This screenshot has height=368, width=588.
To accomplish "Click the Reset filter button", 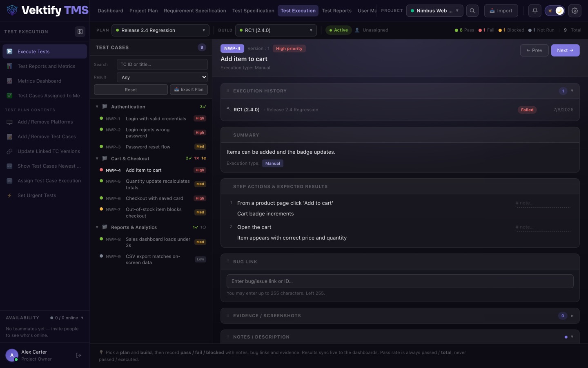I will point(131,90).
